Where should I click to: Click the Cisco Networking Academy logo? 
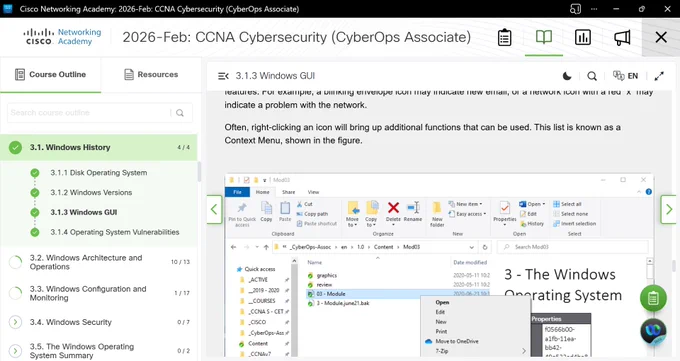pyautogui.click(x=62, y=37)
